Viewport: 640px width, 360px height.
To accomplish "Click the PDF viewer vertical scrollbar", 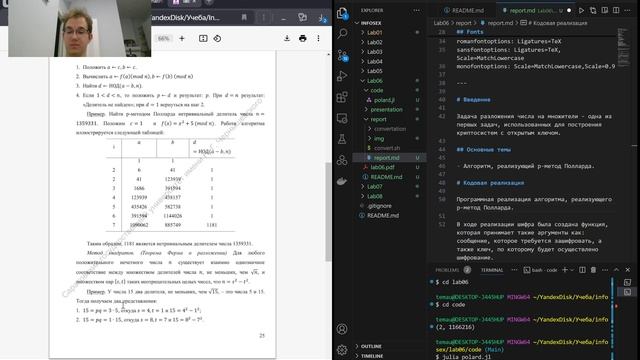I will click(328, 211).
